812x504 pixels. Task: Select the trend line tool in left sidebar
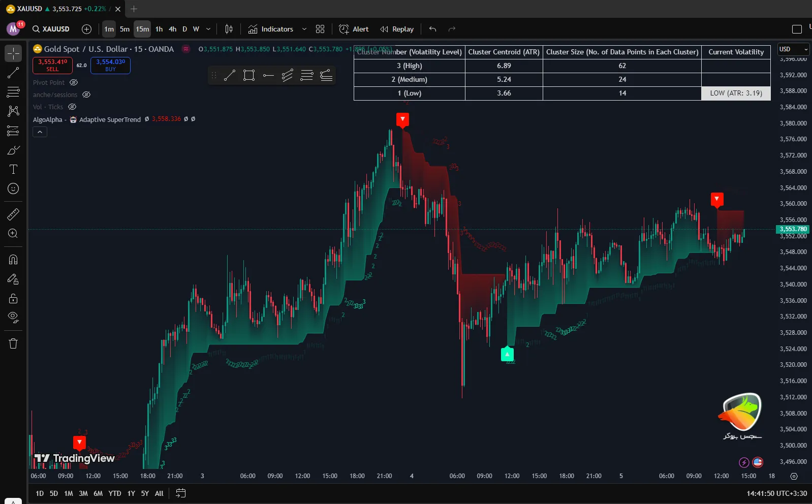pos(13,73)
